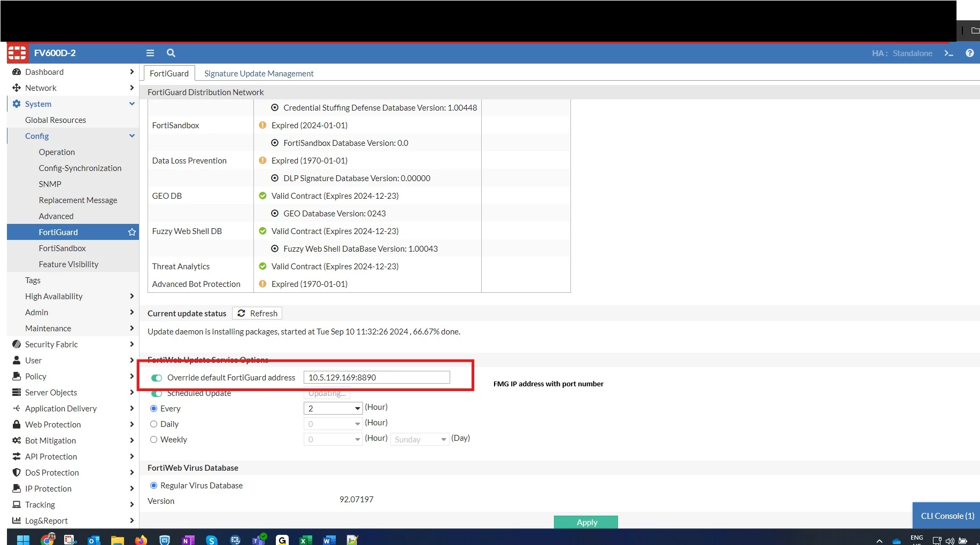Open the Sunday day dropdown
The image size is (980, 545).
coord(420,439)
